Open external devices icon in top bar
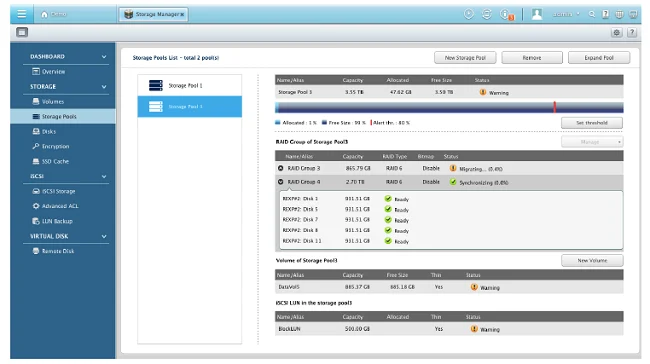Screen dimensions: 650x364 [487, 14]
